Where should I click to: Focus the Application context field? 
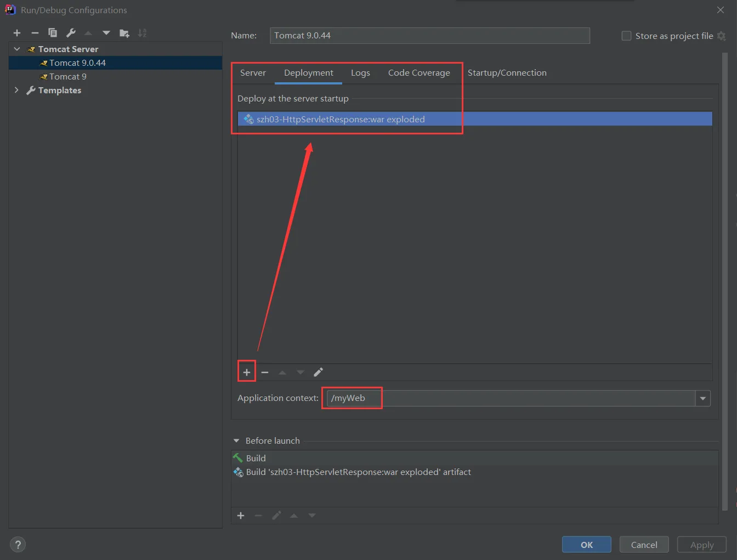511,398
